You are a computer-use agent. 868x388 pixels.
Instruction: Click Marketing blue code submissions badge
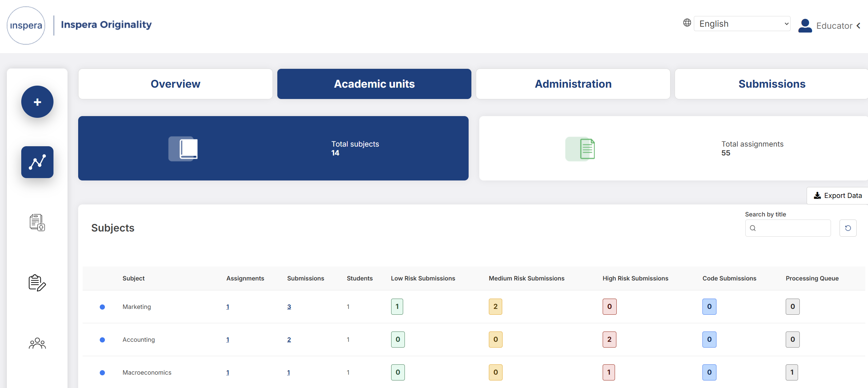coord(709,306)
